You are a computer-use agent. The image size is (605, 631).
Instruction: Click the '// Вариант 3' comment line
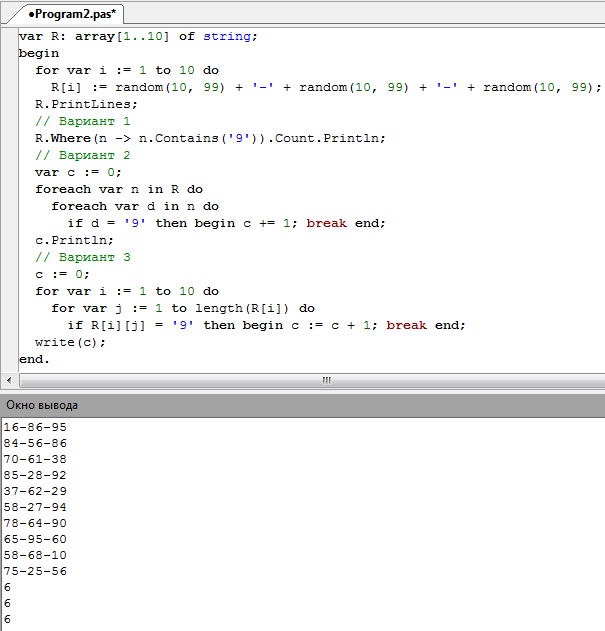[x=83, y=257]
